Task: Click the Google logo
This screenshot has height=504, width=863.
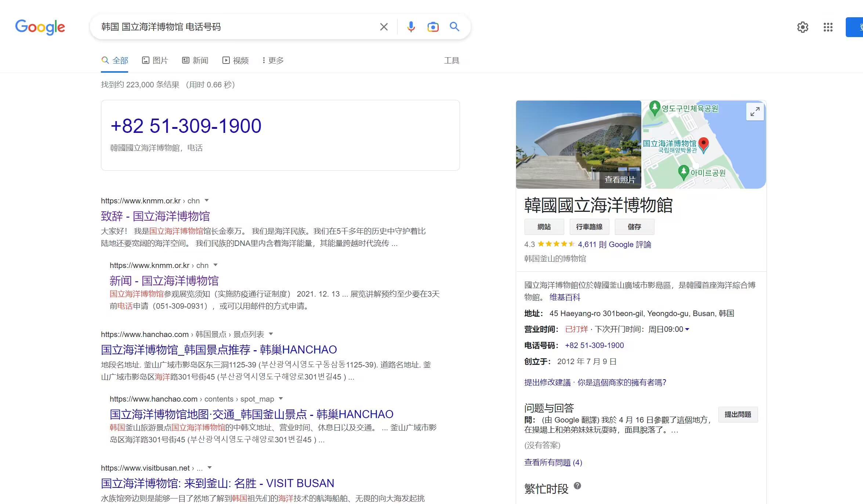Action: (x=40, y=27)
